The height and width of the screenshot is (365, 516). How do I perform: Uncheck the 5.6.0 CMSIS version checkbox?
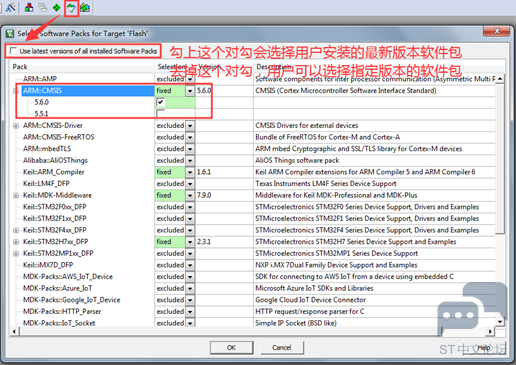160,102
